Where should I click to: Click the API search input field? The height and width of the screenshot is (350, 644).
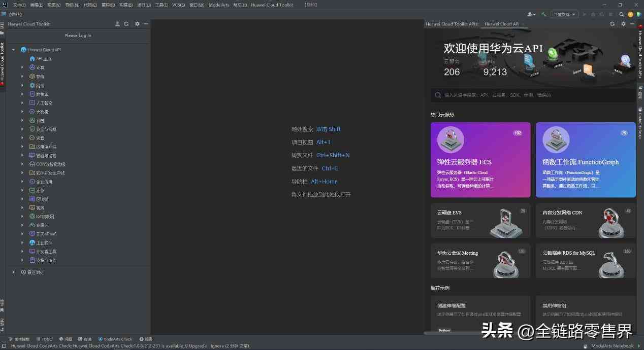click(533, 95)
